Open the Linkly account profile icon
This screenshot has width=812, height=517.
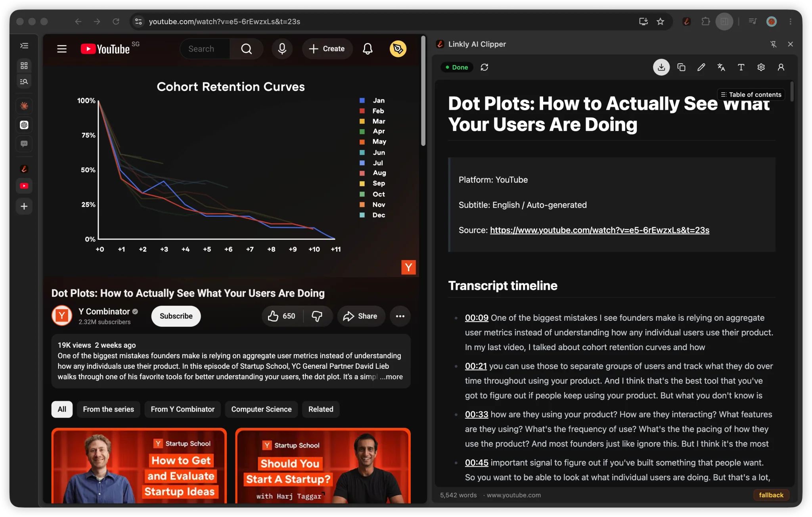(781, 67)
